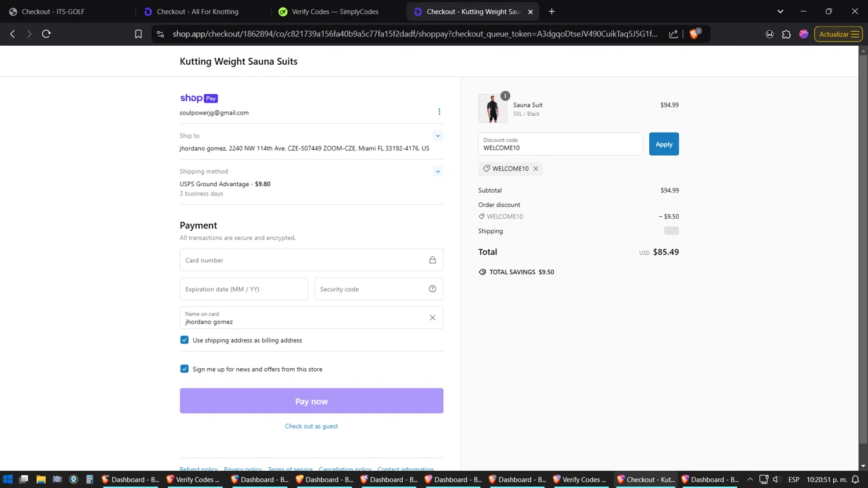This screenshot has height=488, width=868.
Task: Click the Name on card field
Action: pos(311,317)
